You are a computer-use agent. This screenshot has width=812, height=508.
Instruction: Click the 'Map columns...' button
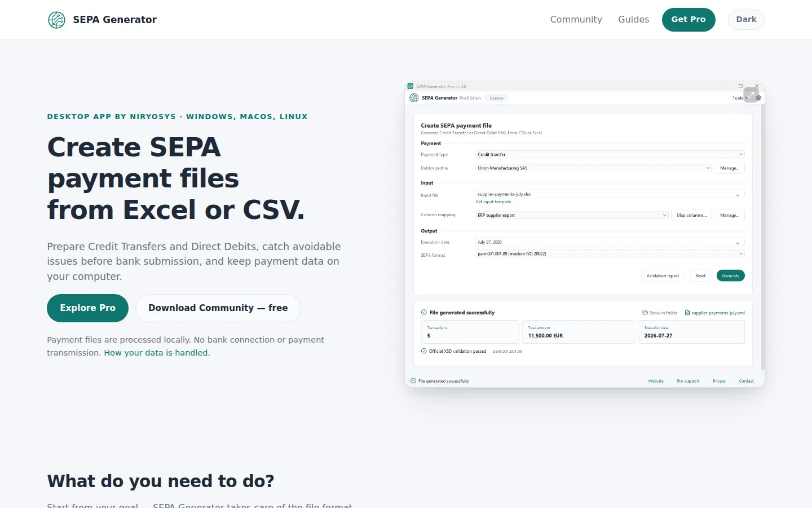coord(691,215)
